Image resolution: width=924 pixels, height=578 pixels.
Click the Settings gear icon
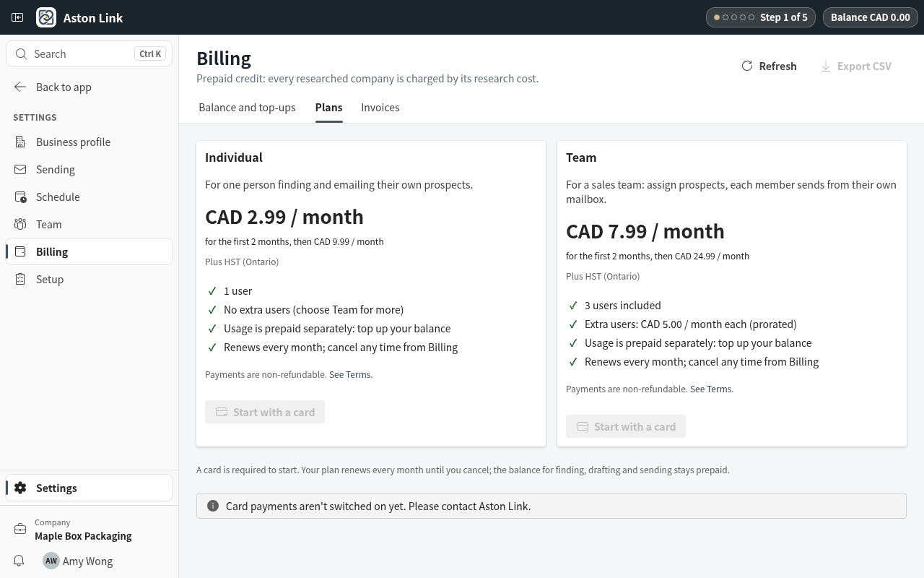(x=20, y=488)
